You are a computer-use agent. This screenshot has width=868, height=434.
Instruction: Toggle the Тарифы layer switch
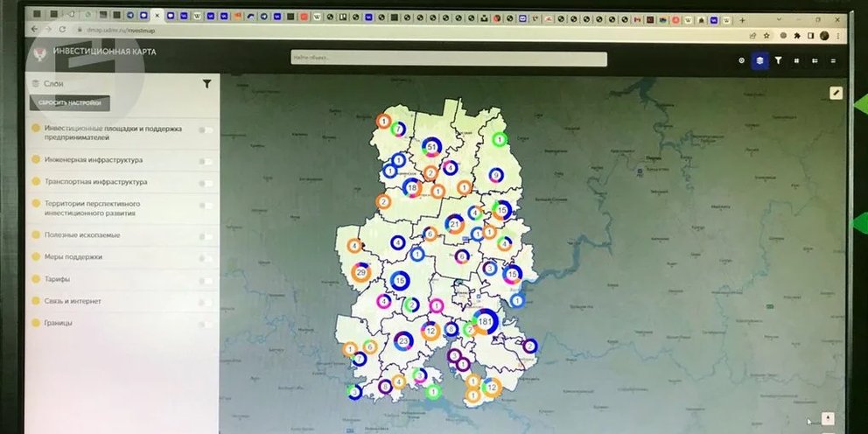(x=206, y=281)
